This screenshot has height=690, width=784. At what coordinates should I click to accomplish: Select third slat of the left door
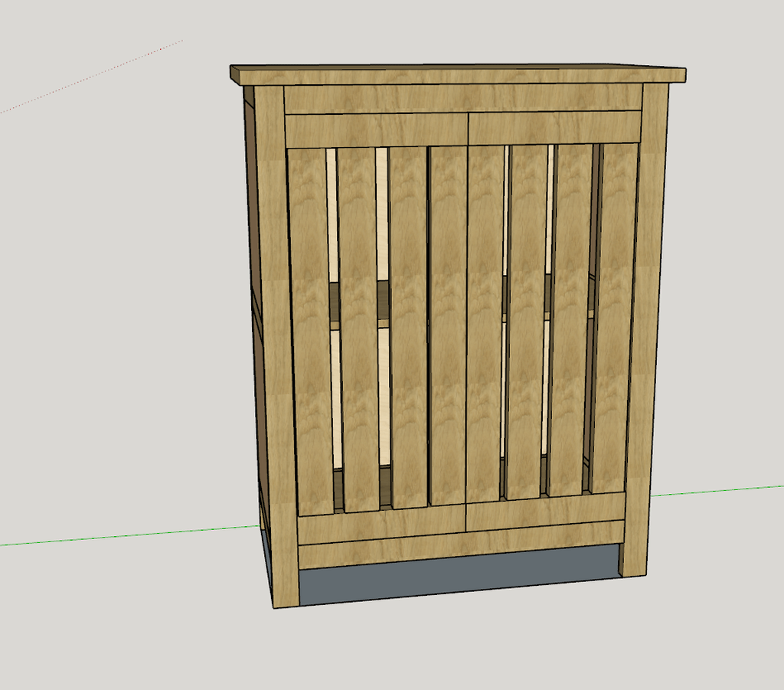pos(409,329)
